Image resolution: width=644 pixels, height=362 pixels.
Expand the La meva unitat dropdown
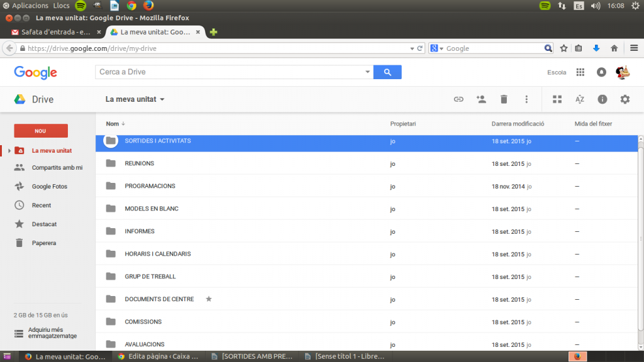(162, 99)
